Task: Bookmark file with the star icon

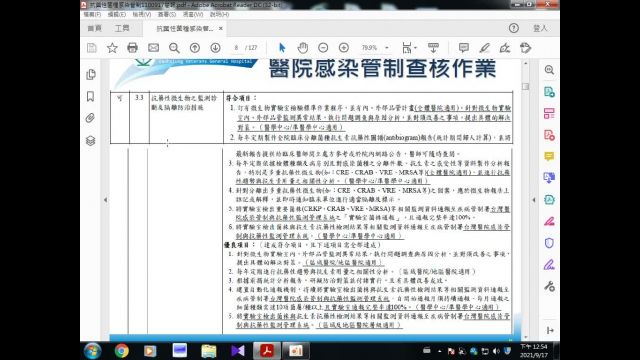Action: point(112,48)
